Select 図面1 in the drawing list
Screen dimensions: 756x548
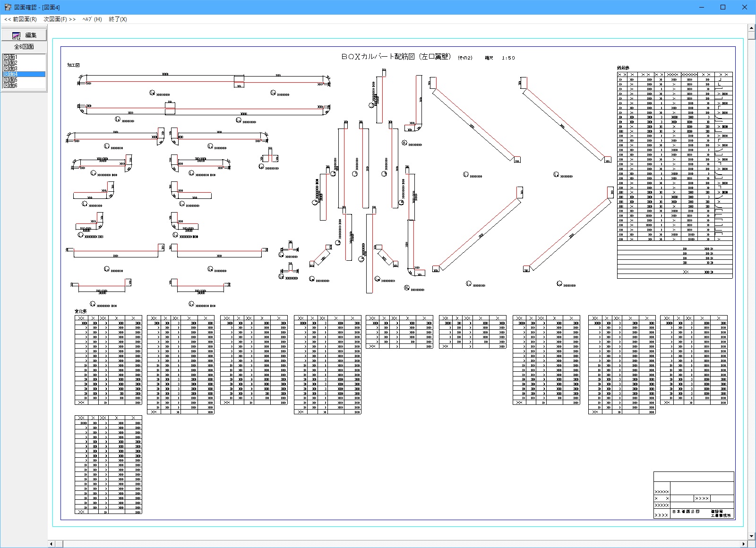[x=10, y=57]
